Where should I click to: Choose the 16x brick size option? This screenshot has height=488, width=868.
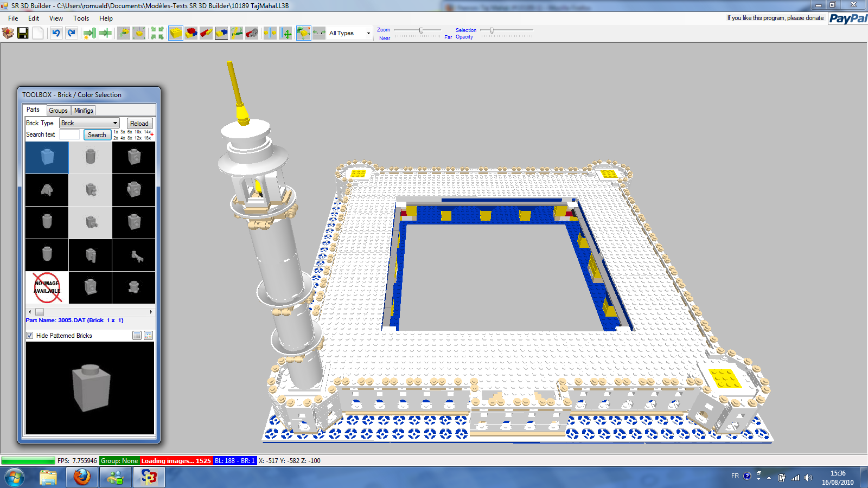[148, 138]
